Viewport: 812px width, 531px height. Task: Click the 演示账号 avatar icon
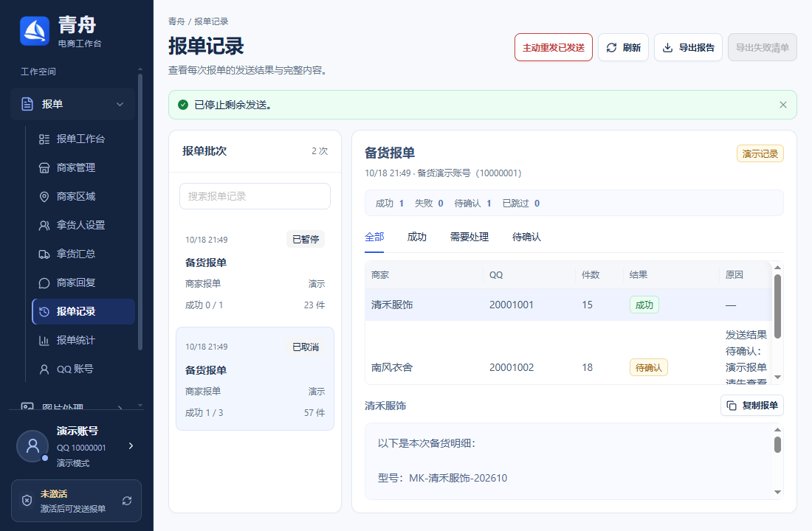point(32,446)
